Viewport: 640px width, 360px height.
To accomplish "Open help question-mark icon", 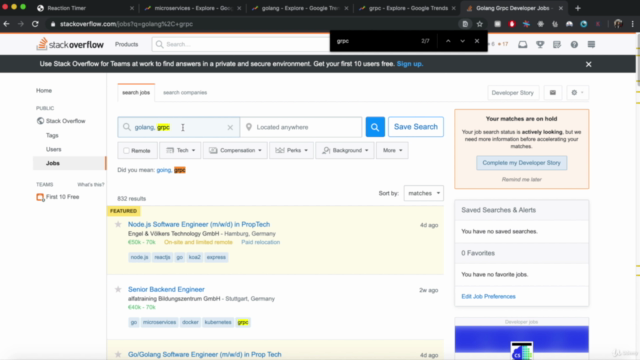I will tap(574, 44).
